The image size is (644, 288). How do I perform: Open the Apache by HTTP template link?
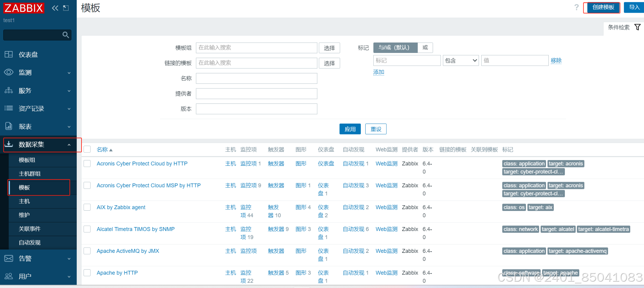(117, 273)
